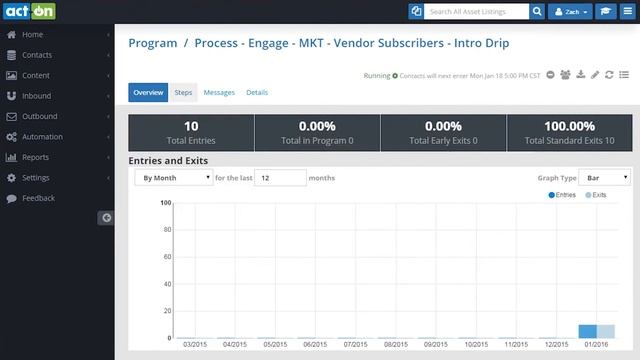
Task: Open the clipboard icon beside search box
Action: point(416,11)
